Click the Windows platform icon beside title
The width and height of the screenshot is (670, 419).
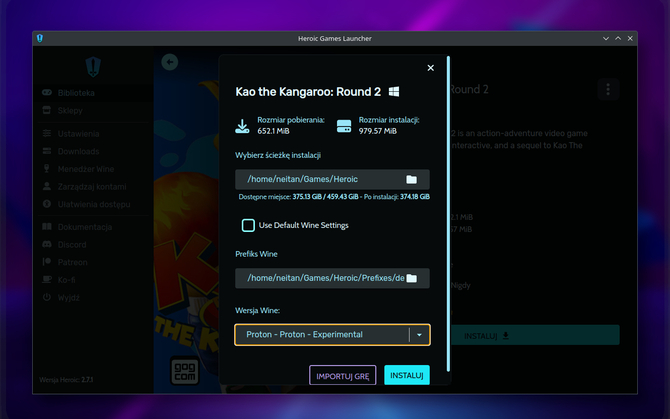click(x=395, y=92)
